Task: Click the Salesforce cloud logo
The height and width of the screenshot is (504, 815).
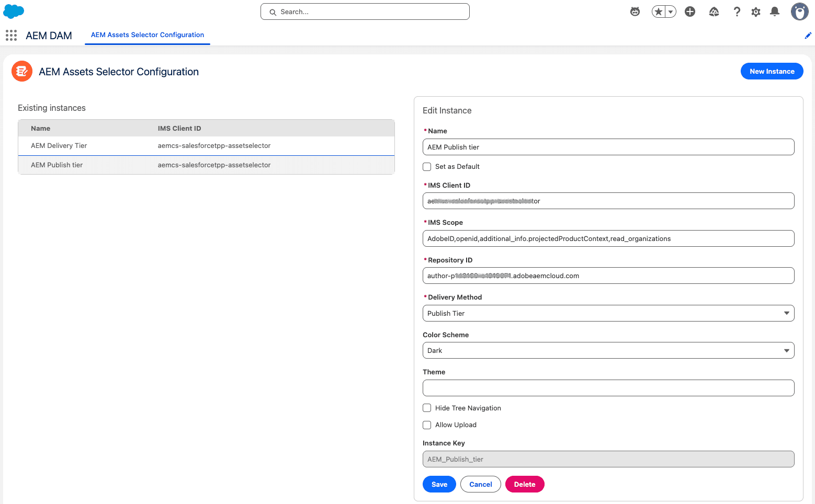Action: pyautogui.click(x=14, y=11)
